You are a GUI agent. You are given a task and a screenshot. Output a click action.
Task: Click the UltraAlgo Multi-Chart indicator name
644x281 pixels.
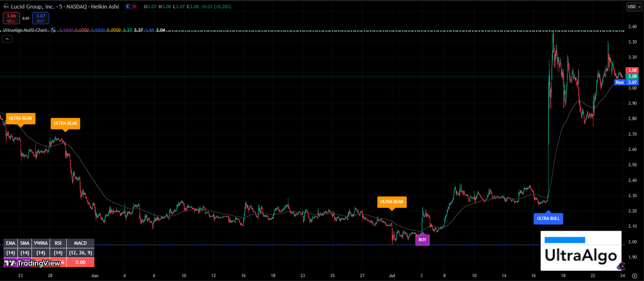26,30
